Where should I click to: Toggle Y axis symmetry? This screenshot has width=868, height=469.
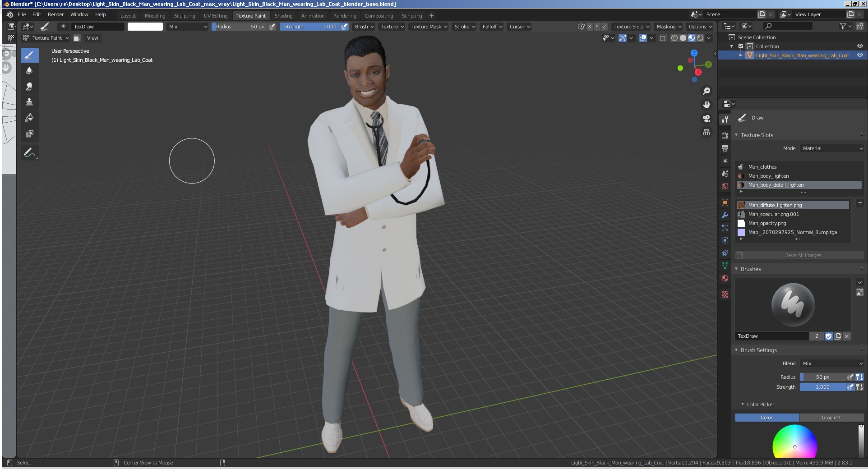coord(597,27)
